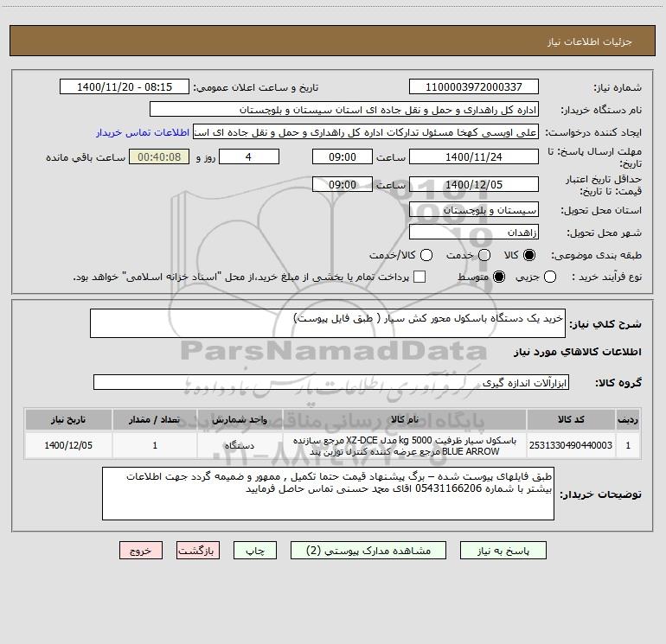Select the خدمت radio button
This screenshot has height=644, width=666.
pyautogui.click(x=484, y=255)
